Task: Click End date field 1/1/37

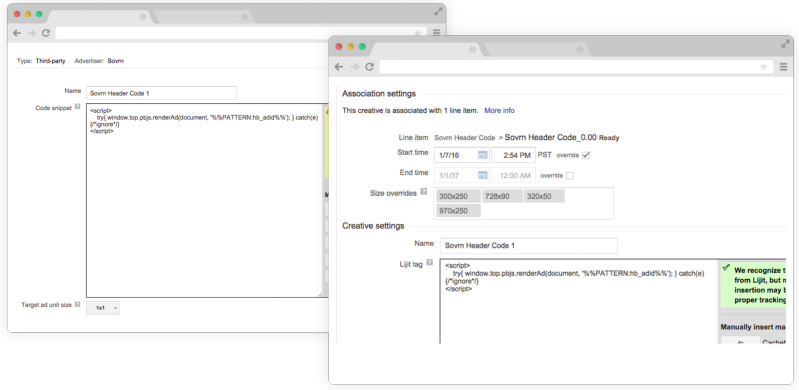Action: tap(462, 175)
